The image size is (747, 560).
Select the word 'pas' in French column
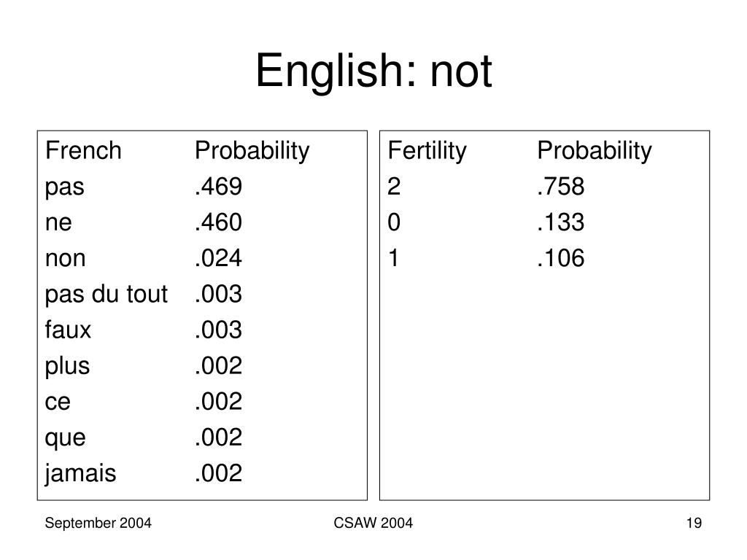tap(64, 187)
